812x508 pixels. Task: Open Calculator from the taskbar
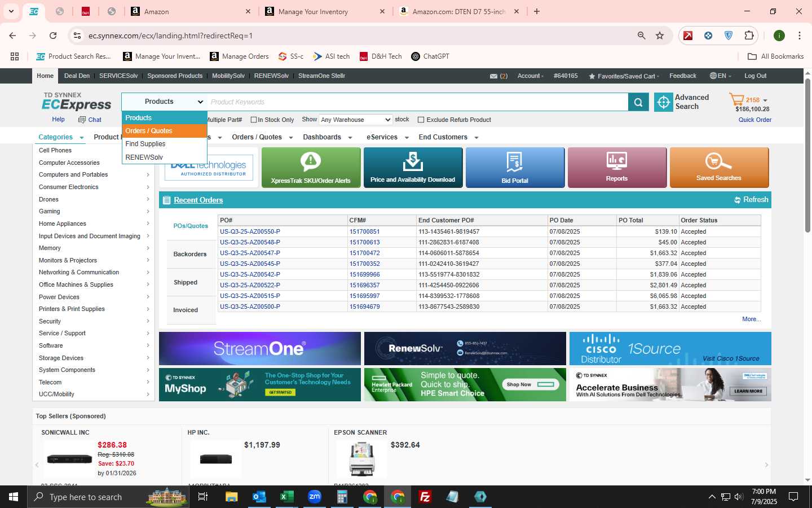tap(342, 497)
